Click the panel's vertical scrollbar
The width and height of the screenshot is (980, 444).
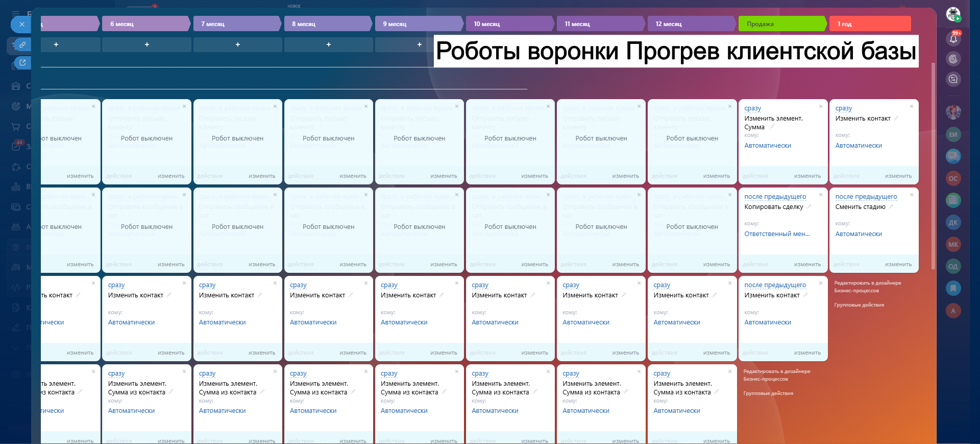pos(933,163)
